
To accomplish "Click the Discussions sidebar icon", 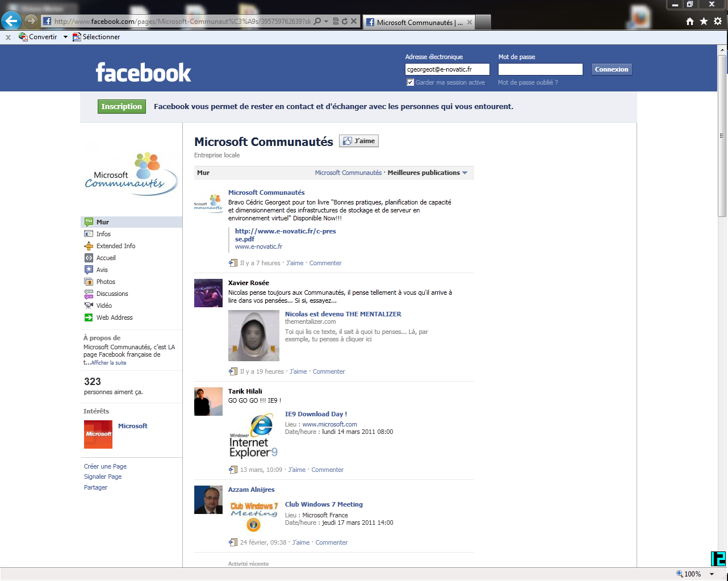I will pyautogui.click(x=89, y=294).
